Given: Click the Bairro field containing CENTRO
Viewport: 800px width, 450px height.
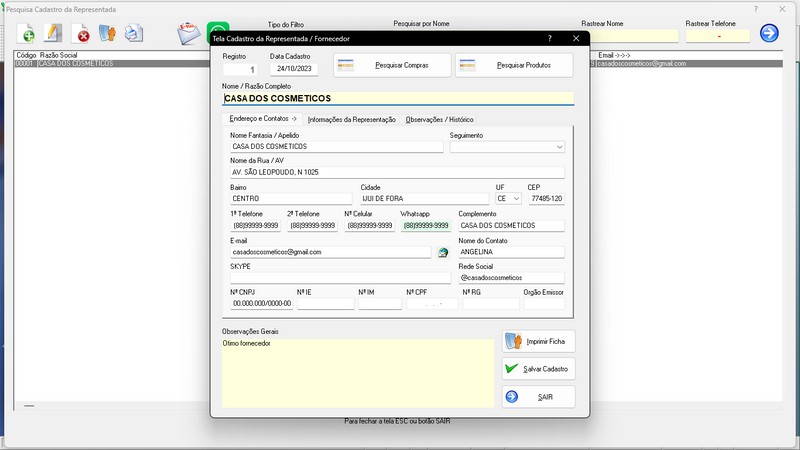Looking at the screenshot, I should coord(291,198).
